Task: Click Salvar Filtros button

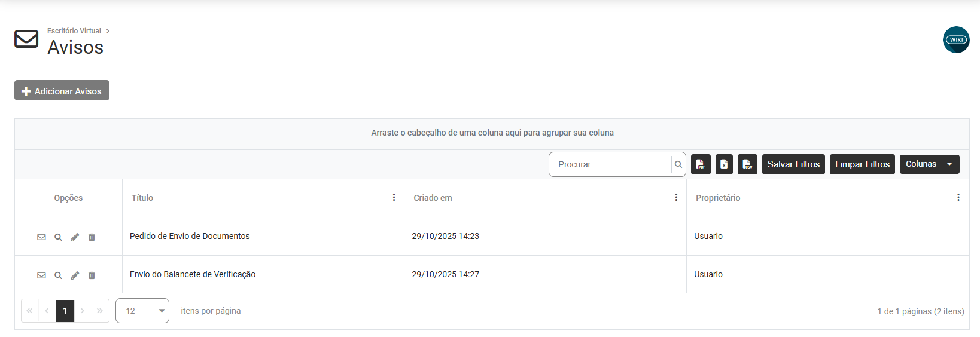Action: (793, 164)
